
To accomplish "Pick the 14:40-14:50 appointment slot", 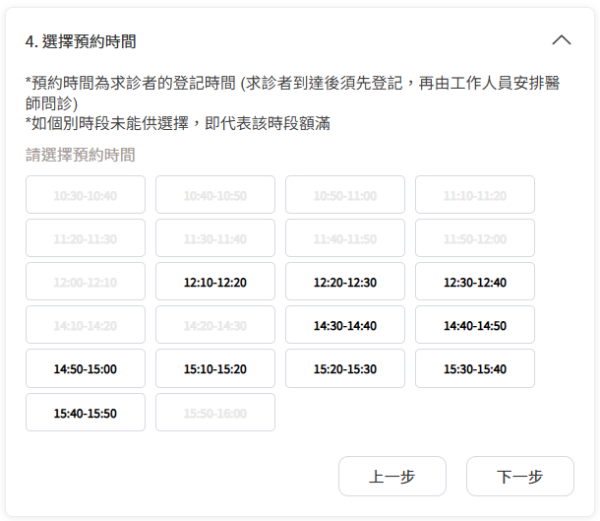I will tap(475, 325).
